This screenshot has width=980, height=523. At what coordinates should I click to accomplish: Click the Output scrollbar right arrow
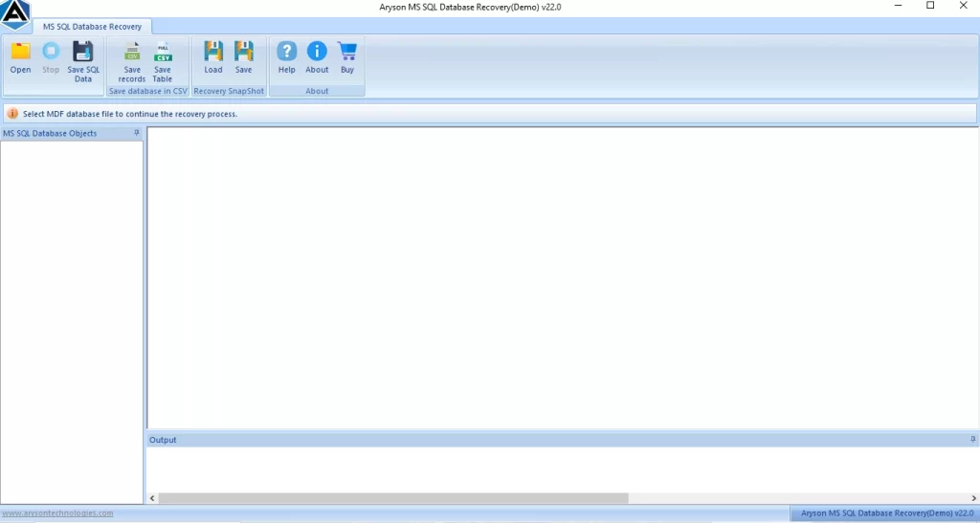coord(973,498)
